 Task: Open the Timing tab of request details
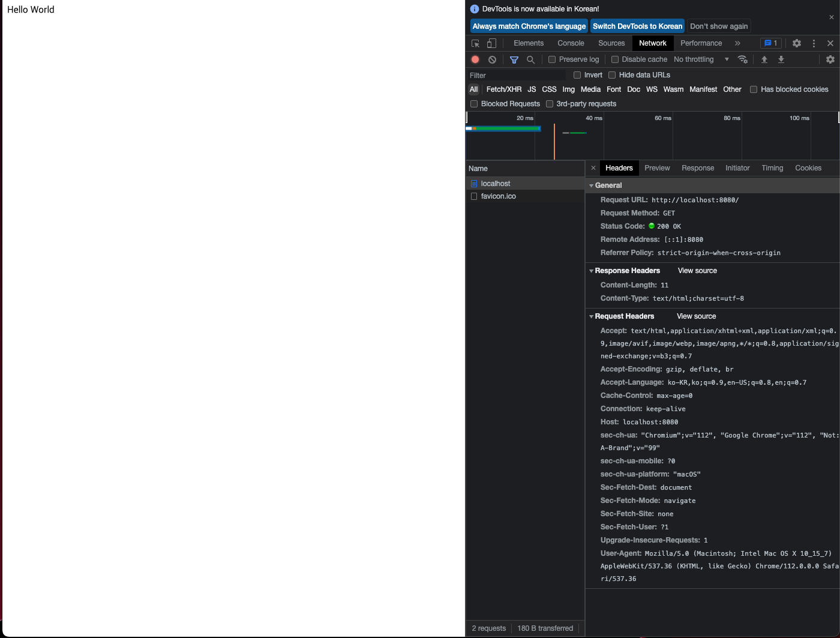point(772,168)
